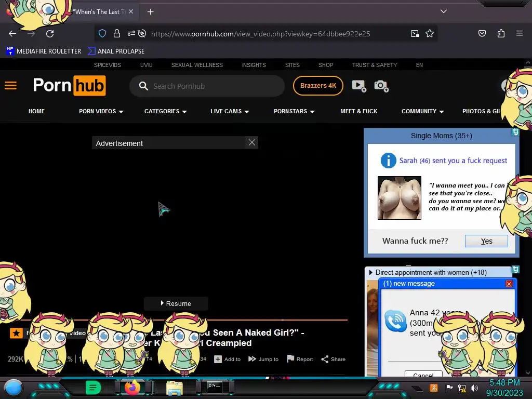Go back to the previous page
The height and width of the screenshot is (399, 532).
[x=12, y=34]
